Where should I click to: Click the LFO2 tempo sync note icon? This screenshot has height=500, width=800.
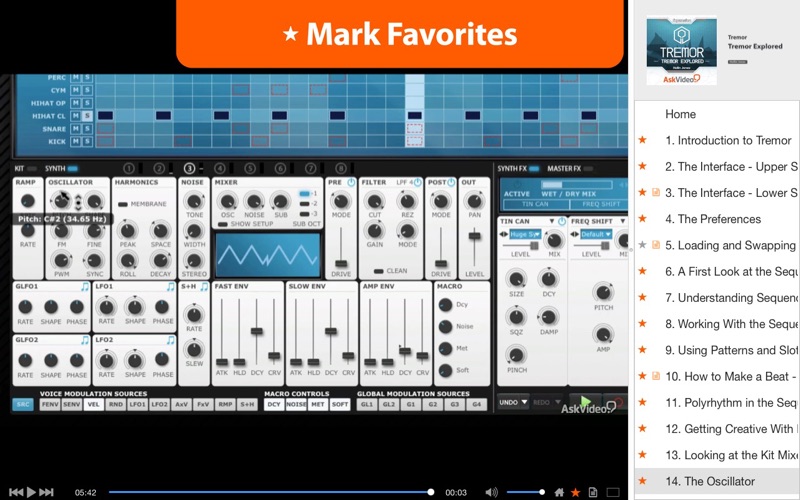(170, 340)
